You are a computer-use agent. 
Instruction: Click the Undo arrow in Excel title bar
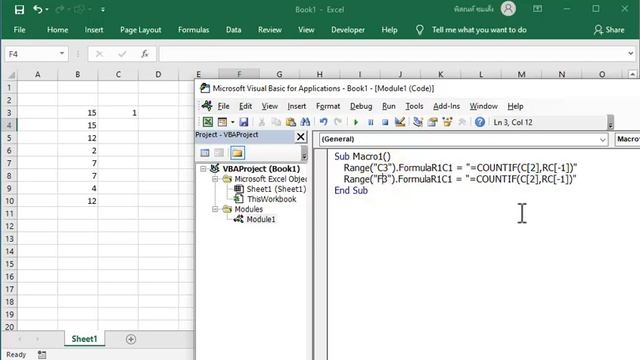pos(38,9)
